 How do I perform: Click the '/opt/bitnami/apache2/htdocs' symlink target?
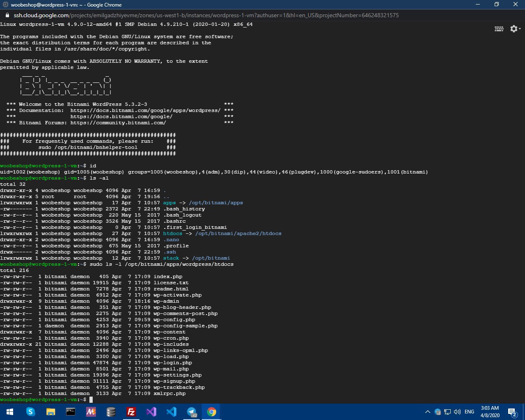[x=238, y=233]
